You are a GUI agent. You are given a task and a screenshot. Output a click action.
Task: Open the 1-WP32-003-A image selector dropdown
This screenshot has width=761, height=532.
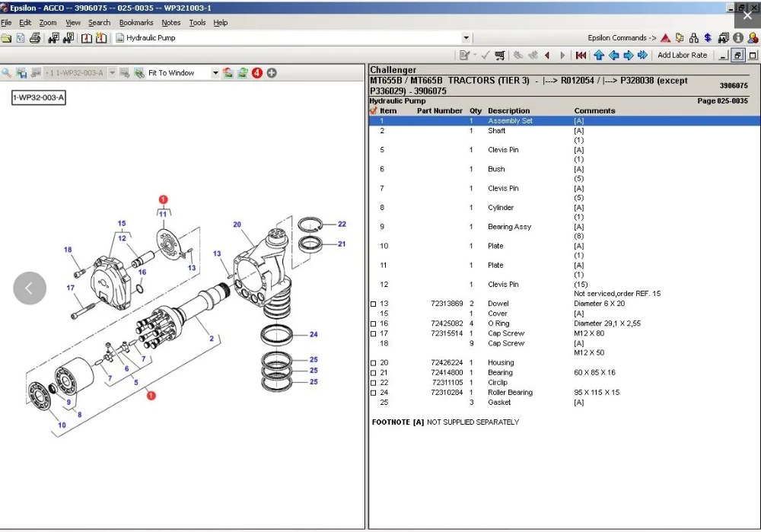pyautogui.click(x=112, y=73)
